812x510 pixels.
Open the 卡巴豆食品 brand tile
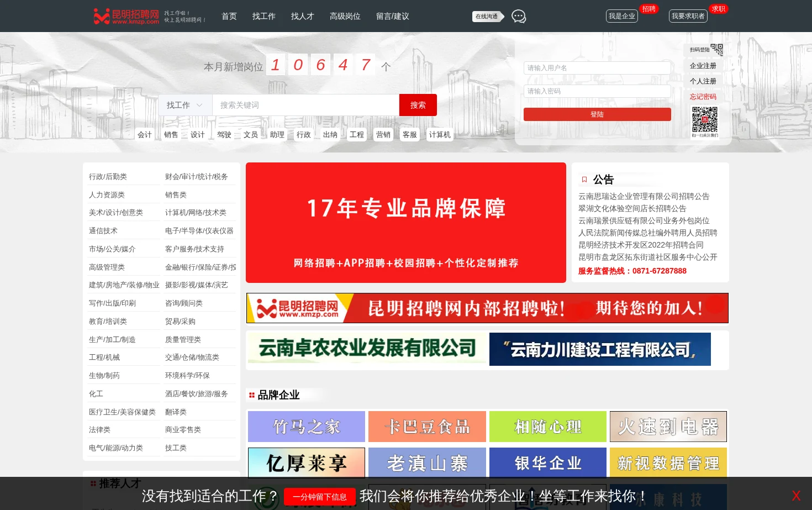click(427, 427)
